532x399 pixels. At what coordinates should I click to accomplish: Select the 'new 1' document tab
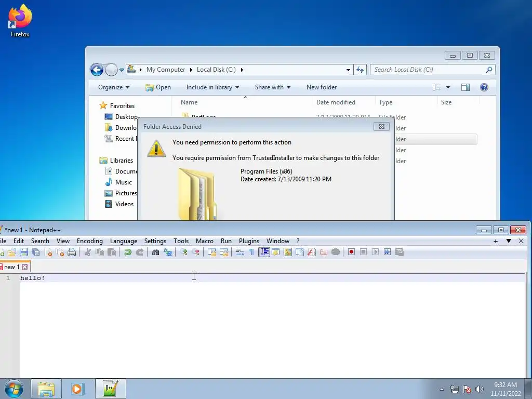coord(12,267)
